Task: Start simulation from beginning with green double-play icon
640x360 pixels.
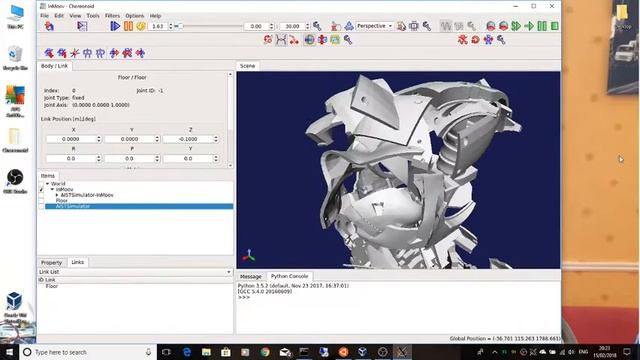Action: [x=516, y=26]
